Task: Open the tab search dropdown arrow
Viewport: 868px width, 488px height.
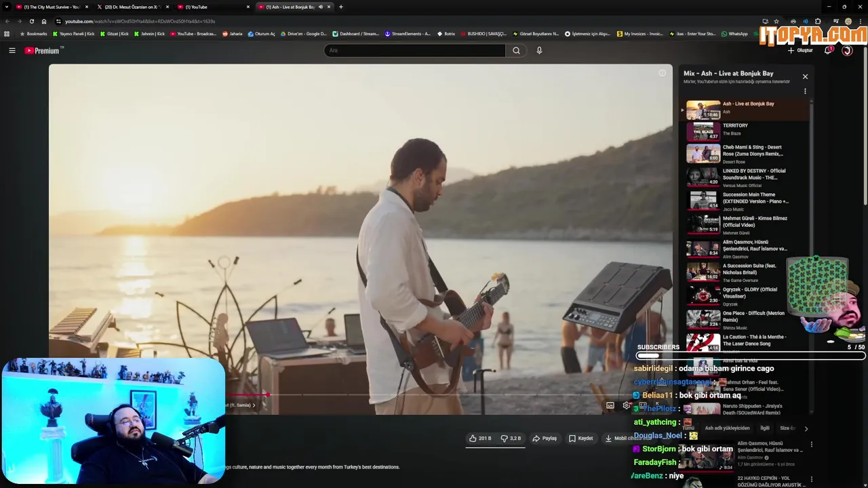Action: [x=7, y=7]
